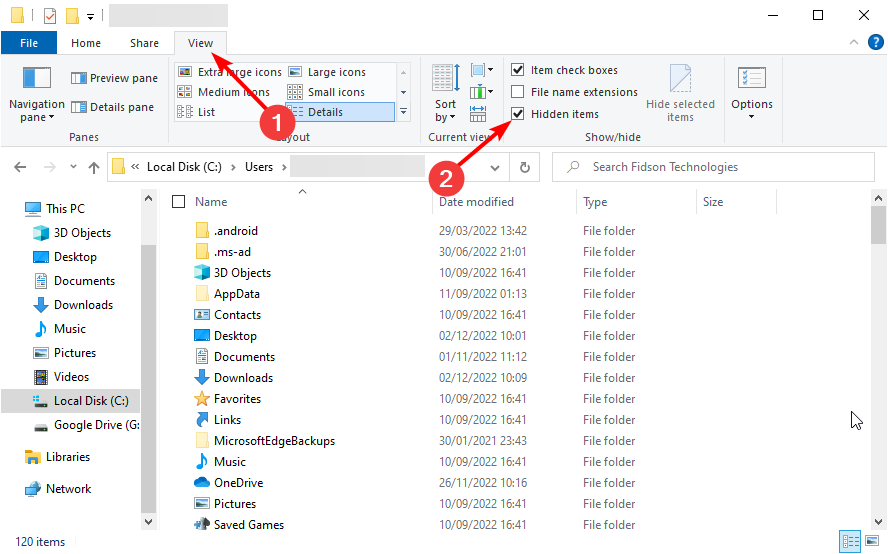Click the file list vertical scrollbar
Image resolution: width=888 pixels, height=554 pixels.
tap(878, 225)
